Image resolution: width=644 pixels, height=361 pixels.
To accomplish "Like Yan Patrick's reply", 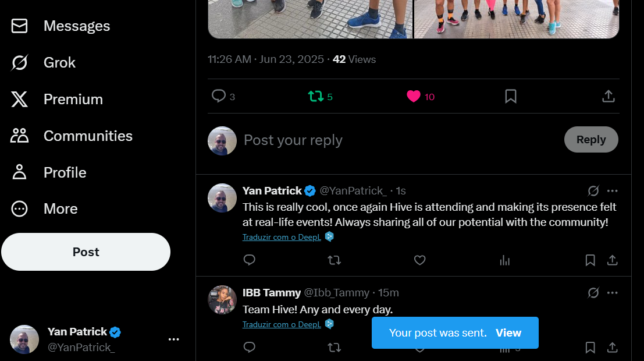I will click(x=420, y=260).
